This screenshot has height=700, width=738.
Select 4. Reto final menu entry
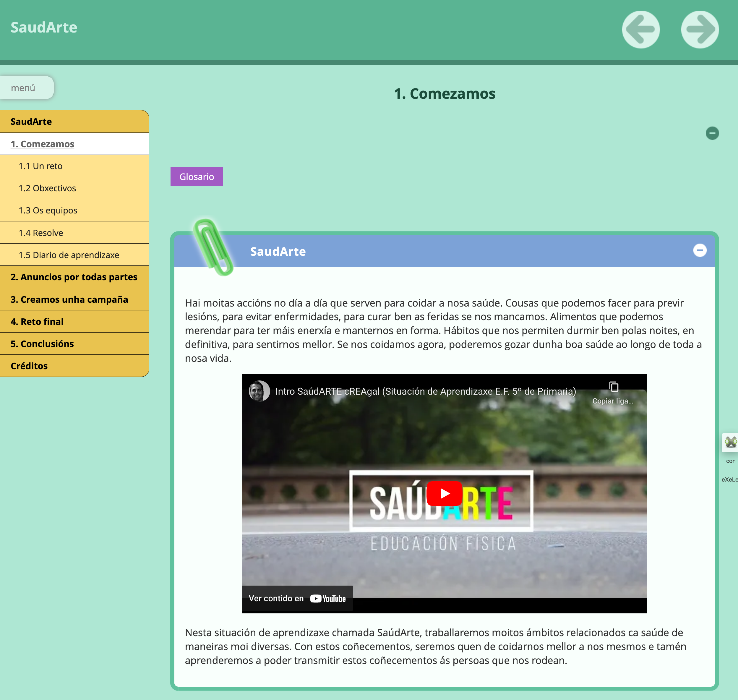pyautogui.click(x=37, y=321)
